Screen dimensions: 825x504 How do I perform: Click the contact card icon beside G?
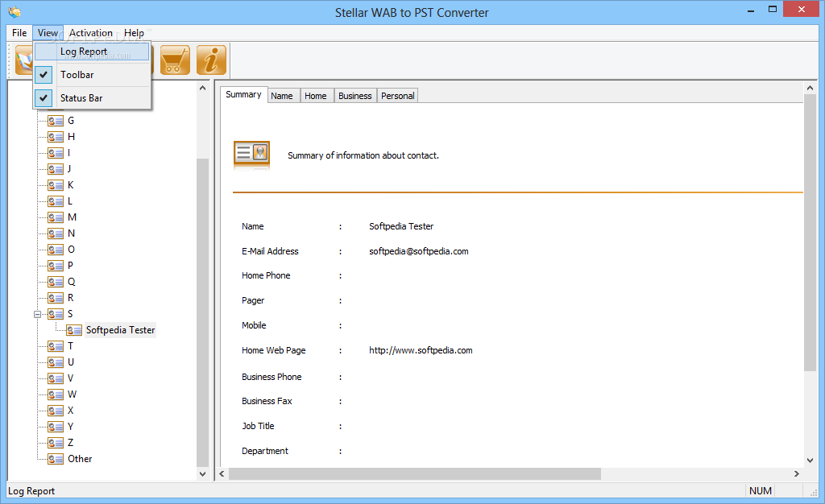(56, 121)
